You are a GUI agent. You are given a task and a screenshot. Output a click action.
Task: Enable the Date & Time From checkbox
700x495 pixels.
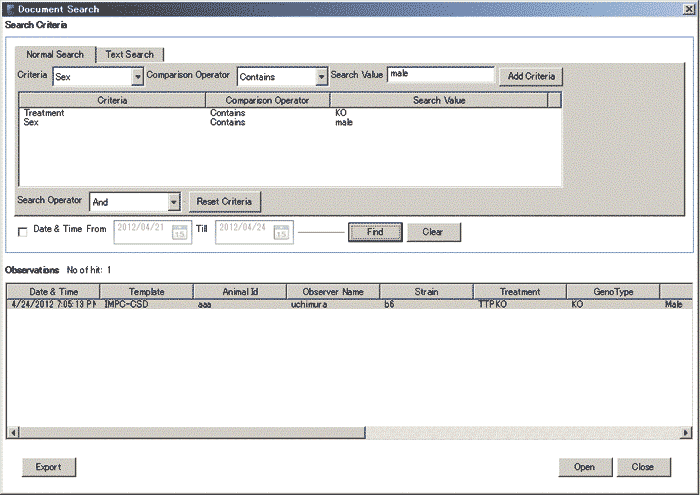pyautogui.click(x=22, y=232)
